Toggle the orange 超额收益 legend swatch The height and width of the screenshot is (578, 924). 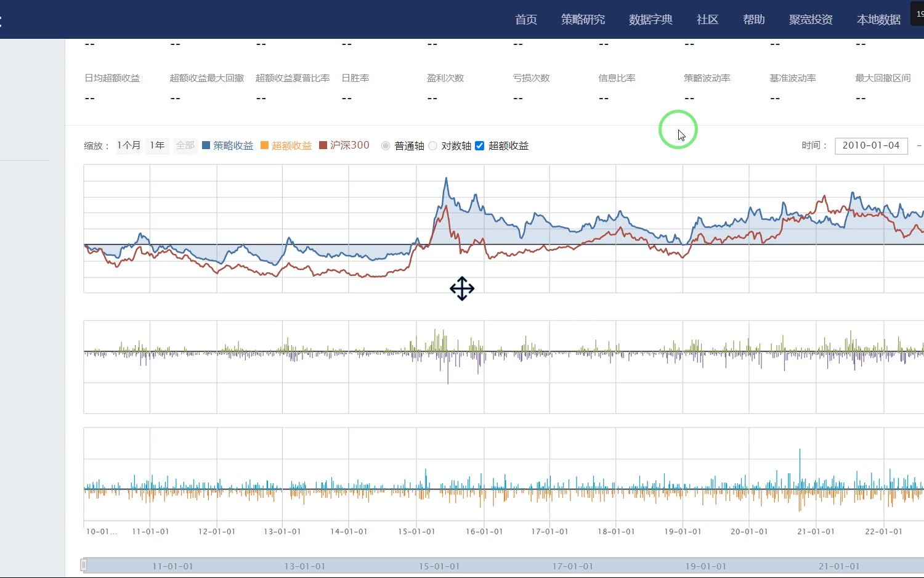[x=264, y=145]
